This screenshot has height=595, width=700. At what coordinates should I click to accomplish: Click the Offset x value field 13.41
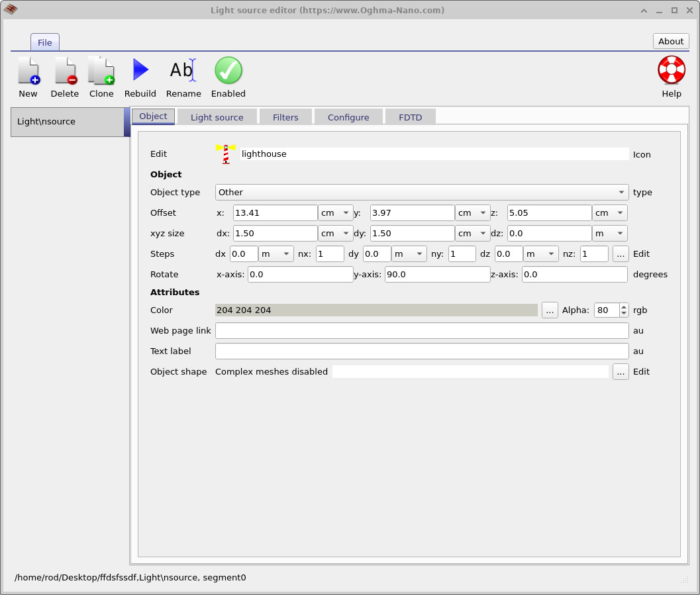(275, 212)
